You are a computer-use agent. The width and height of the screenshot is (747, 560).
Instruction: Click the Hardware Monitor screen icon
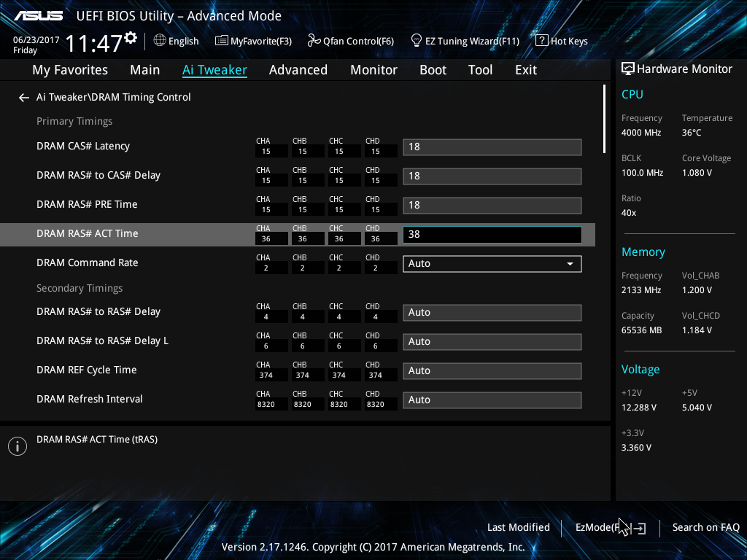click(x=628, y=69)
